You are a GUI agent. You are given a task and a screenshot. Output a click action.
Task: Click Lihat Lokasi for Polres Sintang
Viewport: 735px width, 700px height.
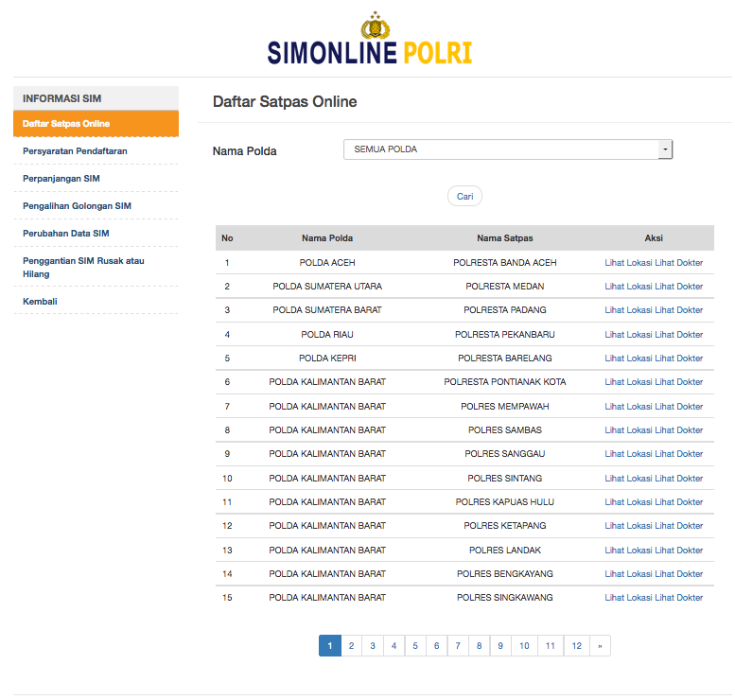[x=628, y=479]
